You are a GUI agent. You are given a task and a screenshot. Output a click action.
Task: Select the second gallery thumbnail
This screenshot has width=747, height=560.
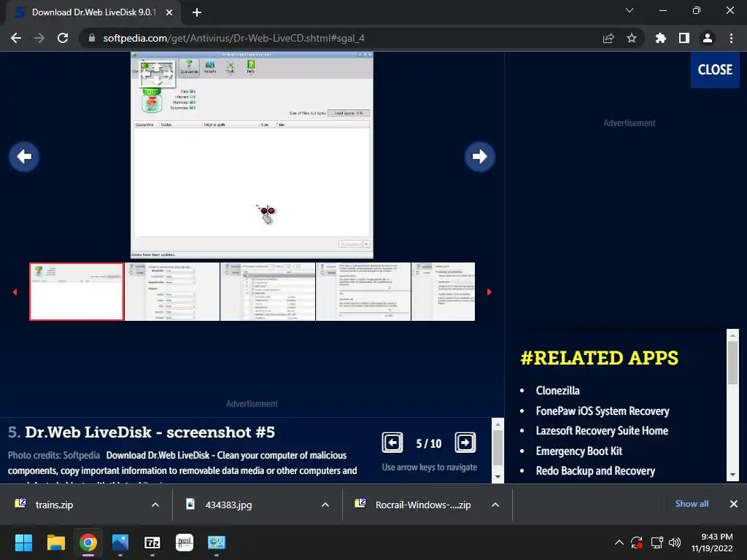tap(172, 292)
